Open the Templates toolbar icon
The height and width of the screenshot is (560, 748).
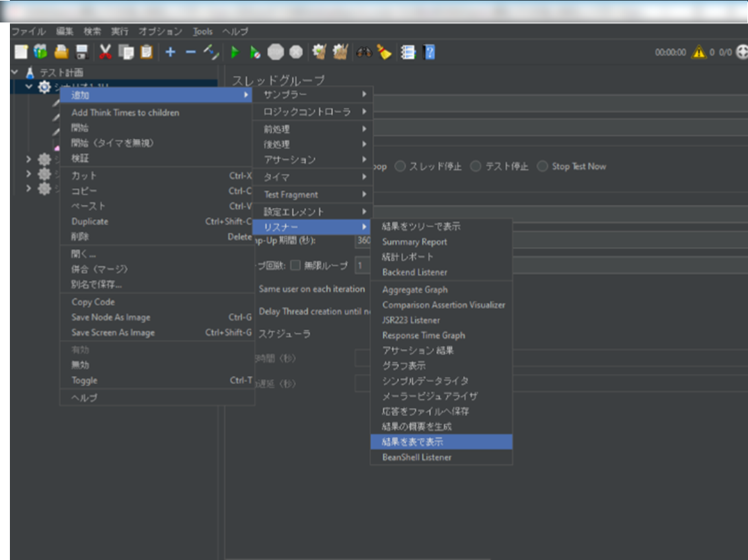coord(41,52)
